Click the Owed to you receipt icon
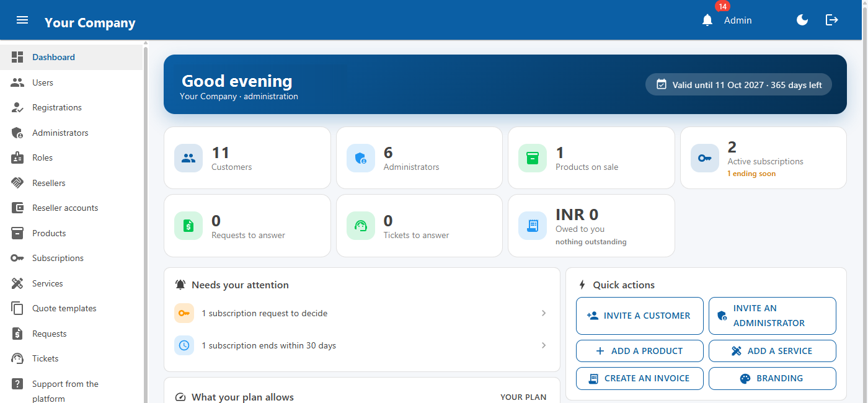Viewport: 868px width, 403px height. point(533,226)
